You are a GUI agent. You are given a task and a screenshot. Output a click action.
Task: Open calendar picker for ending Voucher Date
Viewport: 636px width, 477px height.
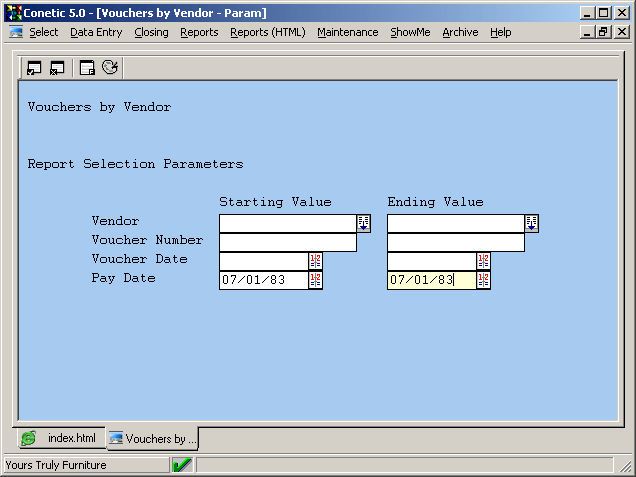tap(484, 261)
